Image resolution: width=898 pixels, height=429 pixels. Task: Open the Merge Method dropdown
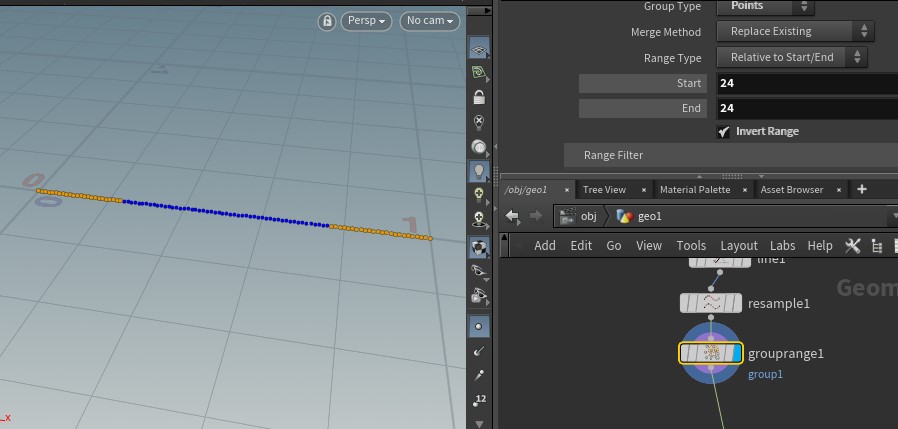(x=795, y=32)
